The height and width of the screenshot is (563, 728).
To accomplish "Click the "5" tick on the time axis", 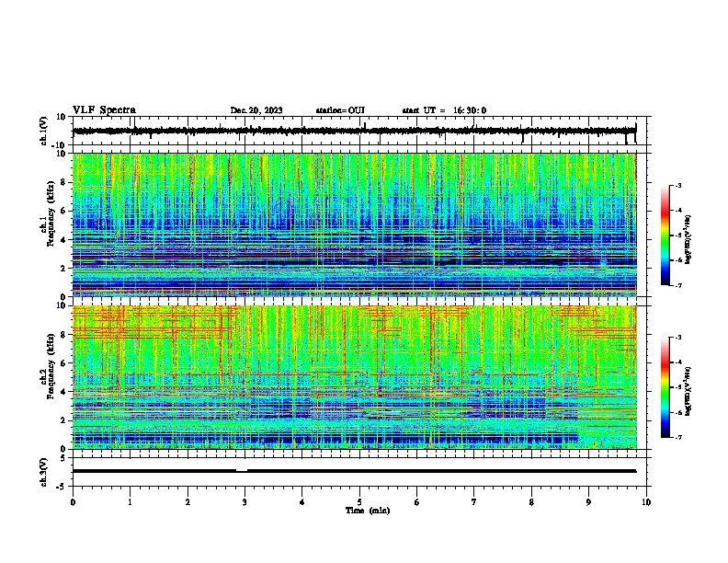I will (x=359, y=502).
